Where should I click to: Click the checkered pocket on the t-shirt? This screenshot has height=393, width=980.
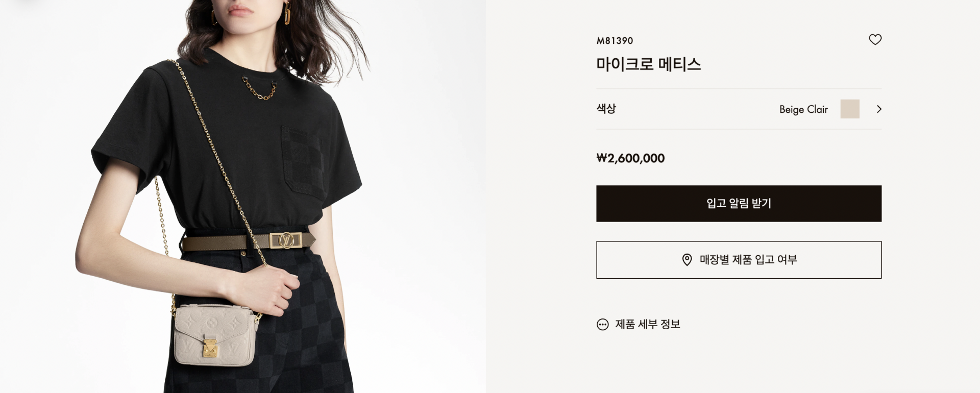303,162
